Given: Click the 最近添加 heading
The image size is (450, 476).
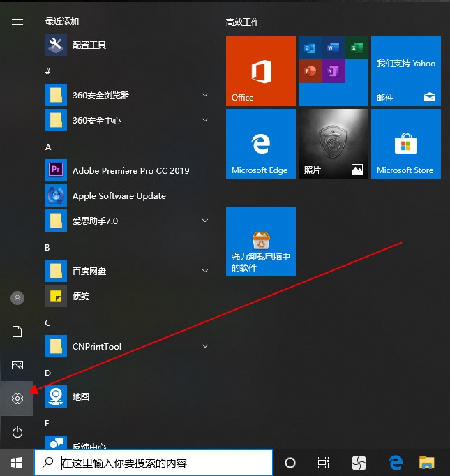Looking at the screenshot, I should (x=62, y=22).
